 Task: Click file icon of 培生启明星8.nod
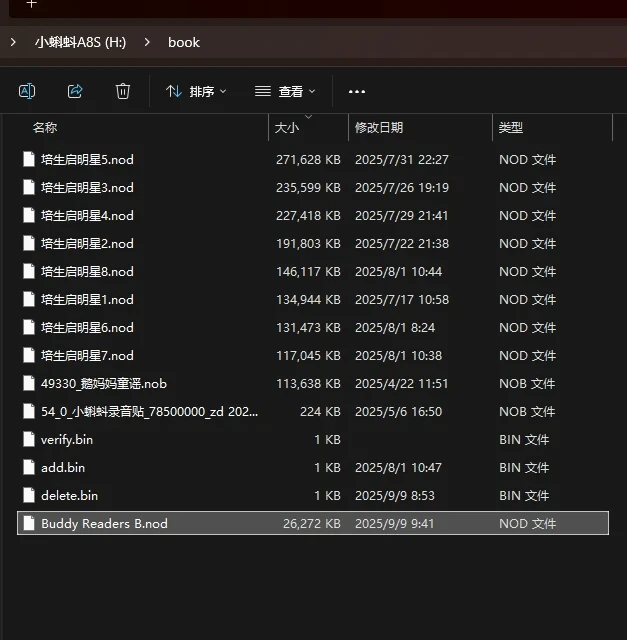29,271
